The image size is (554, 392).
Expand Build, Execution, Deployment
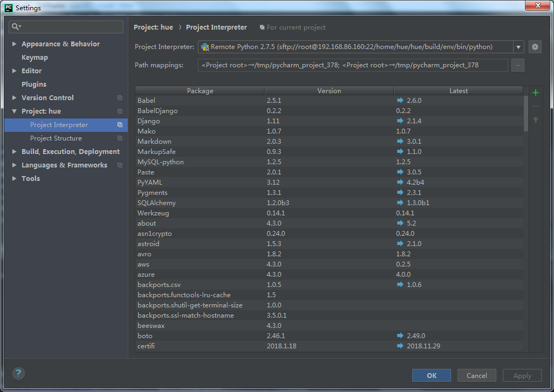14,151
